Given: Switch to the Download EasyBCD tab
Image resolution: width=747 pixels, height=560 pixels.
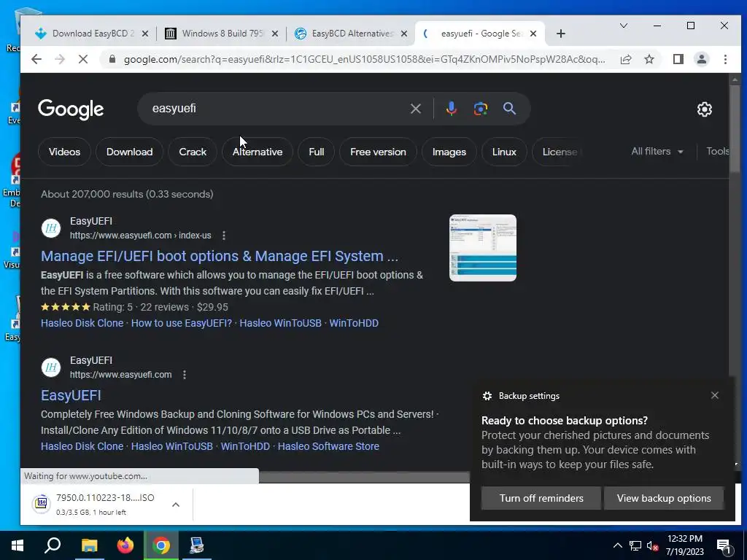Looking at the screenshot, I should 91,34.
